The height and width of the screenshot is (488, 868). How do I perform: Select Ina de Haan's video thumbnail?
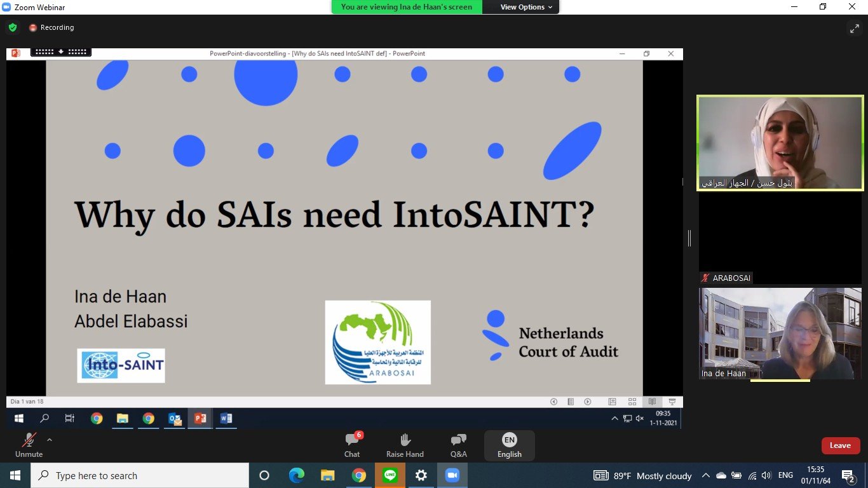click(780, 334)
